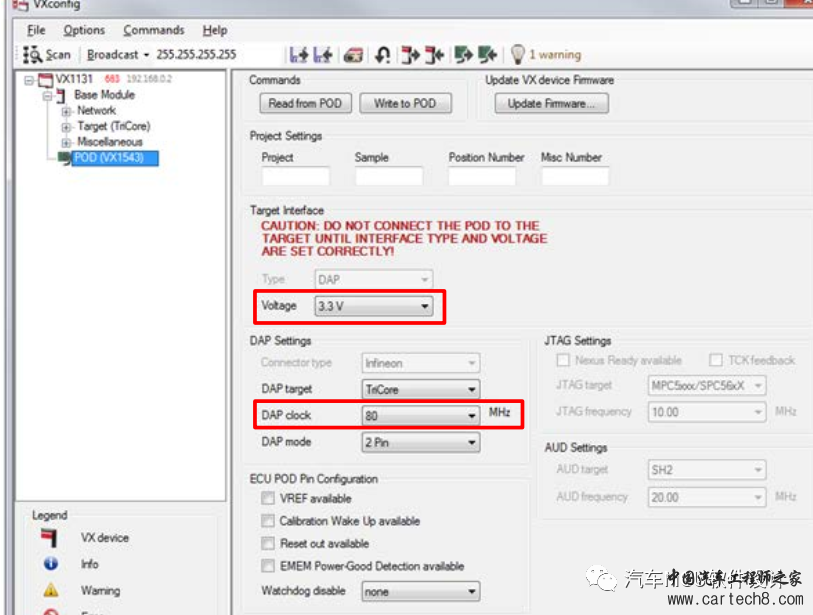Open the Commands menu
813x615 pixels.
[x=153, y=30]
